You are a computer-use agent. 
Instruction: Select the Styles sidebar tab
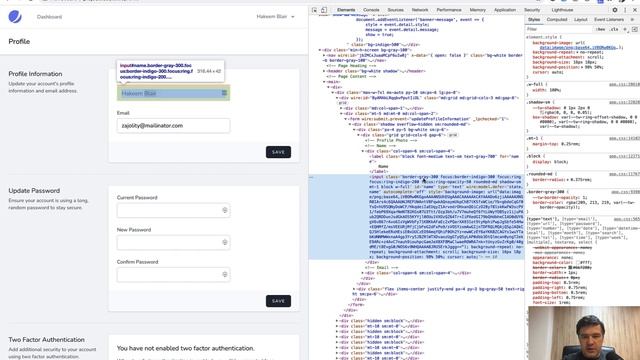534,20
